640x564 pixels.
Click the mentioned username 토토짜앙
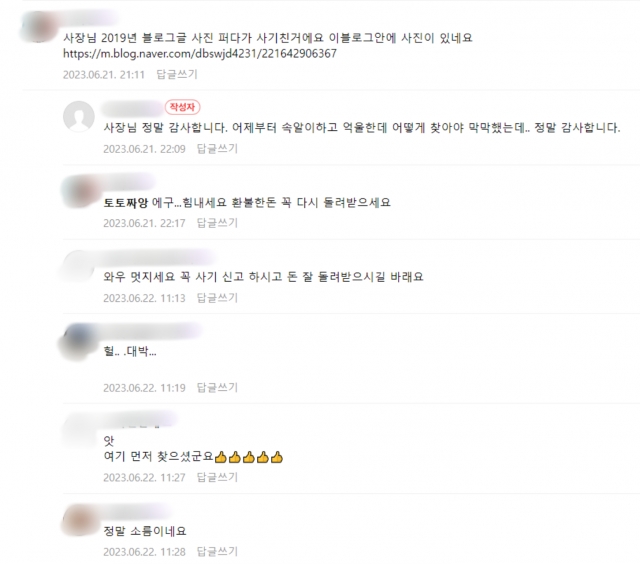(x=125, y=202)
